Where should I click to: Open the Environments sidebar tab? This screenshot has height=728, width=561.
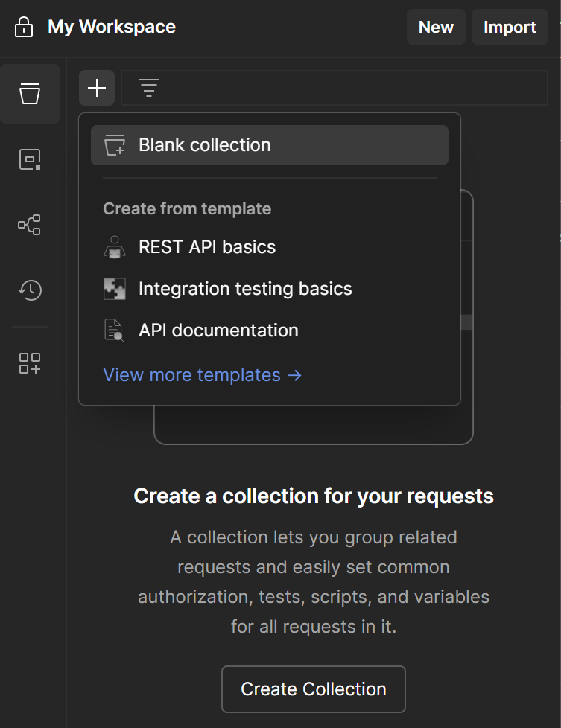pos(30,159)
